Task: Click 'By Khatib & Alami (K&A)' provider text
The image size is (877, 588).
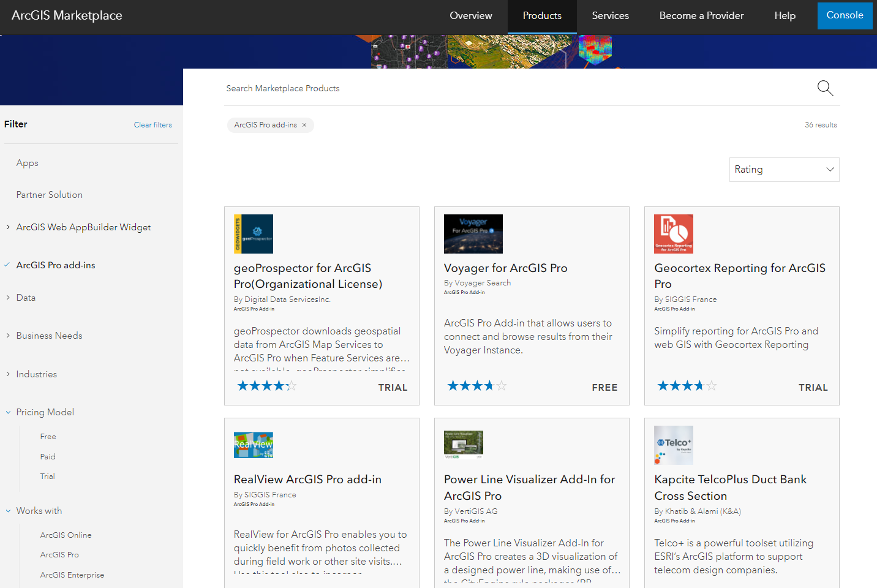Action: 698,511
